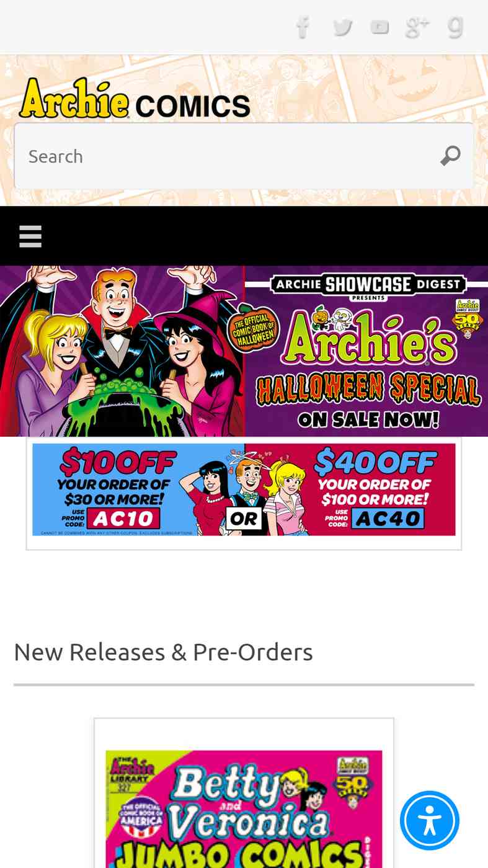Click the $40 OFF promo code AC40 offer
This screenshot has height=868, width=488.
coord(376,490)
